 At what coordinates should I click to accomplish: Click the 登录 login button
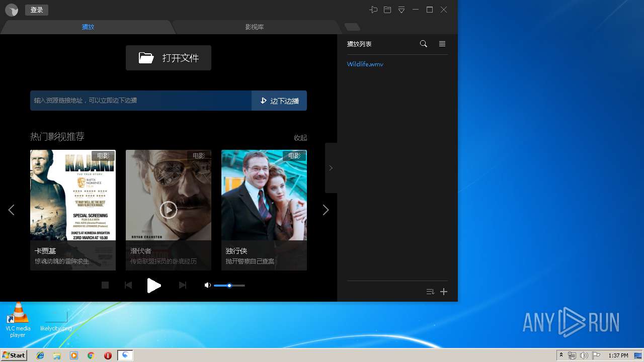[37, 10]
